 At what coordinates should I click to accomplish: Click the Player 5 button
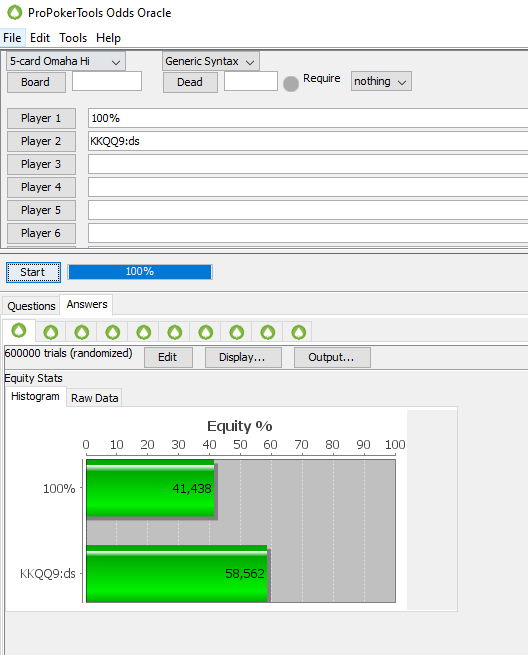[x=41, y=210]
